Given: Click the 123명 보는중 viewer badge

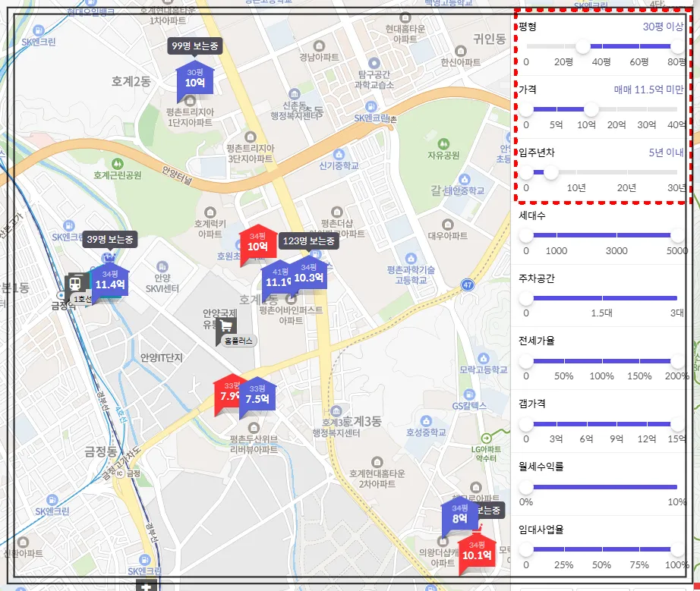Looking at the screenshot, I should tap(308, 241).
